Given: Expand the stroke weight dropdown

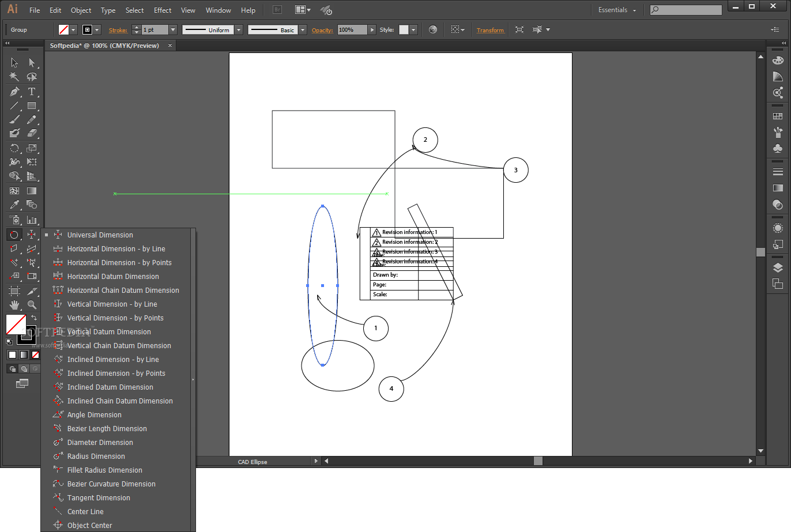Looking at the screenshot, I should coord(172,30).
